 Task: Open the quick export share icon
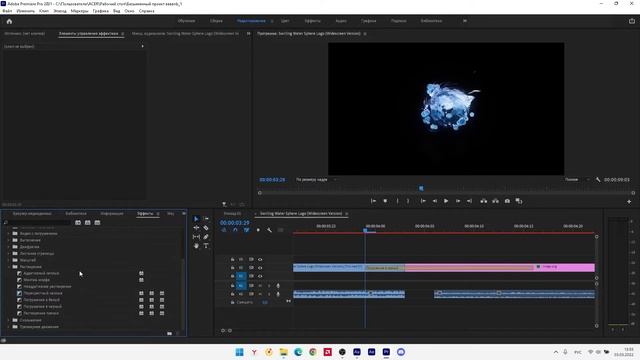(632, 21)
